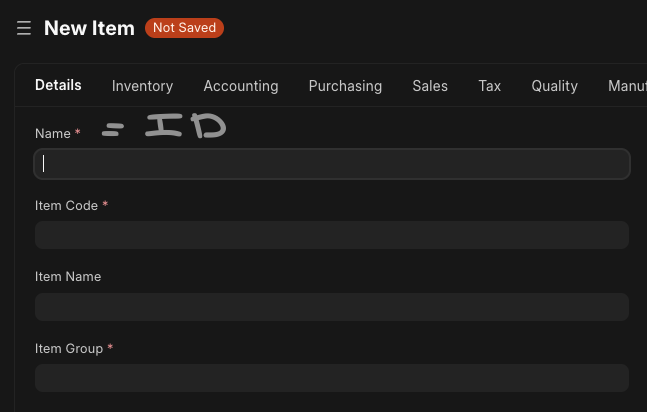Viewport: 647px width, 412px height.
Task: Click the Details tab
Action: tap(58, 85)
